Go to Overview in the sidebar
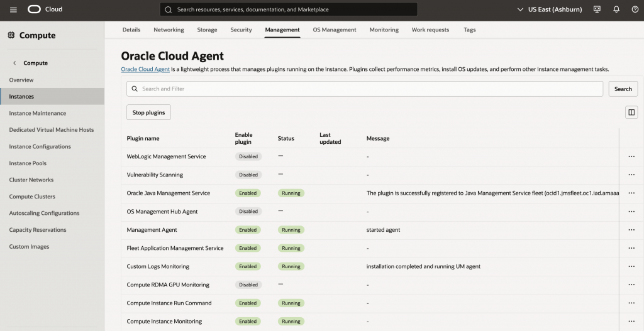The width and height of the screenshot is (644, 331). (x=21, y=80)
